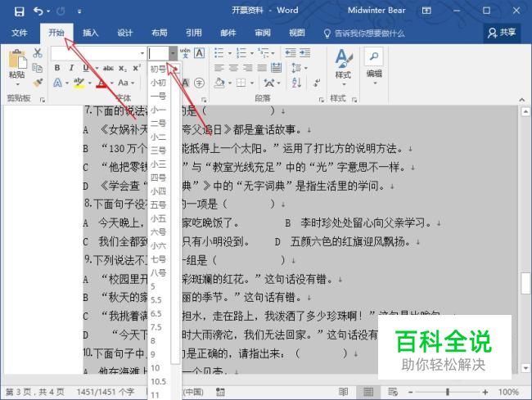Click the borders icon

click(241, 83)
